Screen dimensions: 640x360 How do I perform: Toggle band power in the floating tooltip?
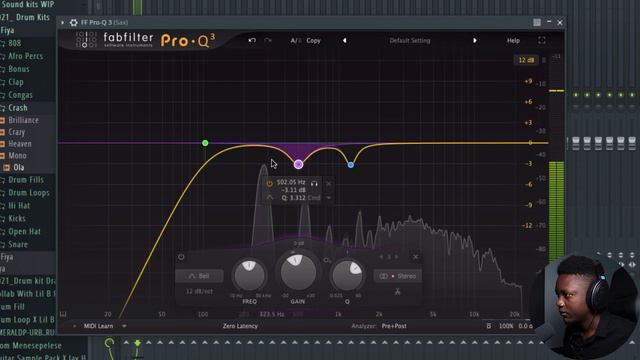[269, 184]
